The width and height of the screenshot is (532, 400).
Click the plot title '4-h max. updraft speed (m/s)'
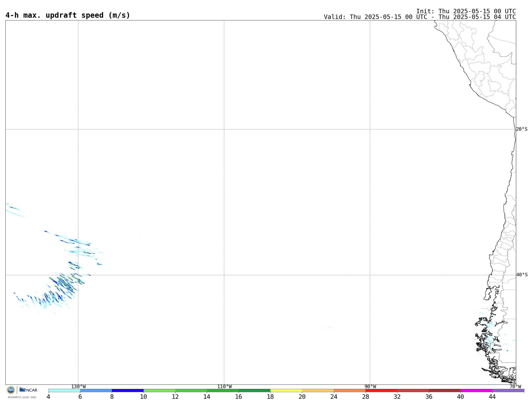tap(68, 15)
